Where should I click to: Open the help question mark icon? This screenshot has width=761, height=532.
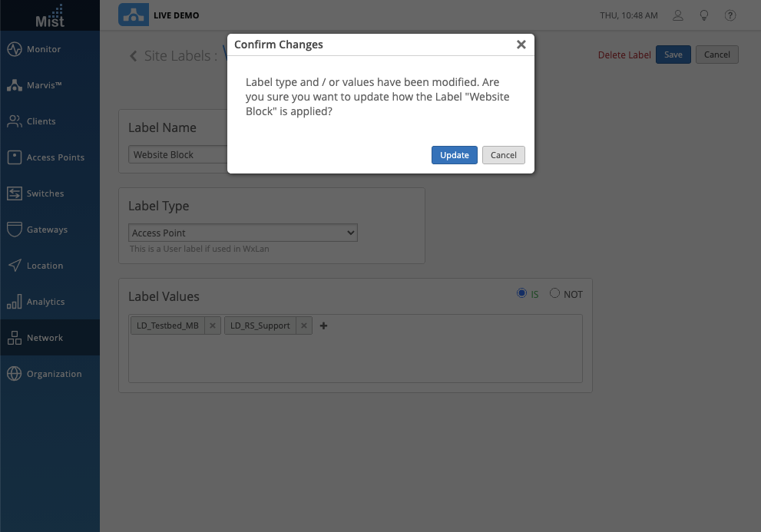(x=730, y=15)
